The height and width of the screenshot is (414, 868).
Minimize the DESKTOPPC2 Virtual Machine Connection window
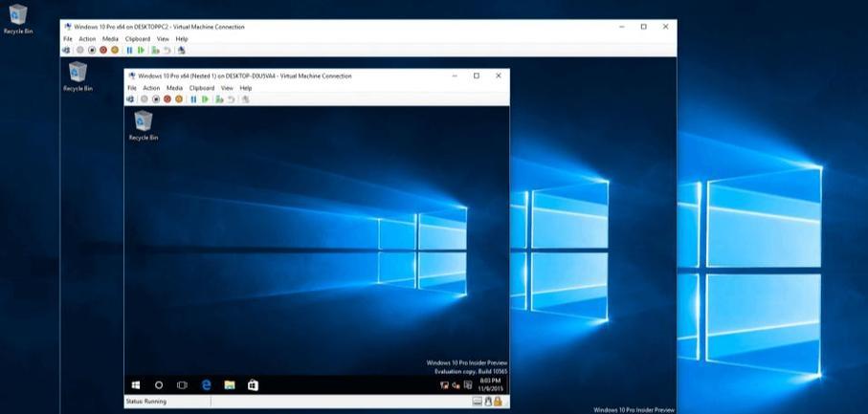tap(621, 27)
